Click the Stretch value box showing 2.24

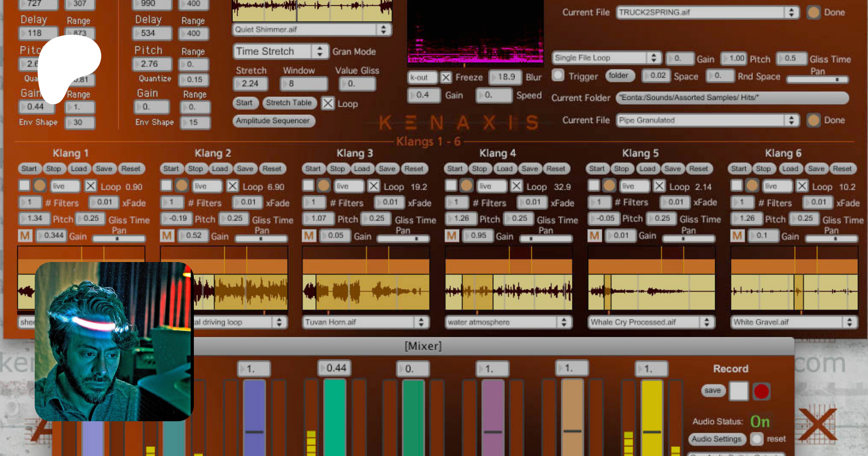(250, 83)
